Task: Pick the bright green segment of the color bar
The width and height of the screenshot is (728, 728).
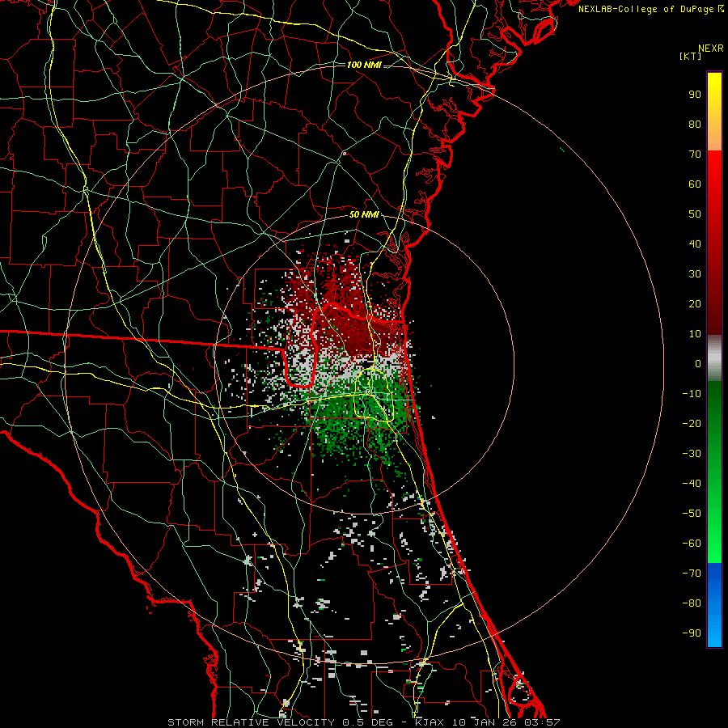Action: (714, 472)
